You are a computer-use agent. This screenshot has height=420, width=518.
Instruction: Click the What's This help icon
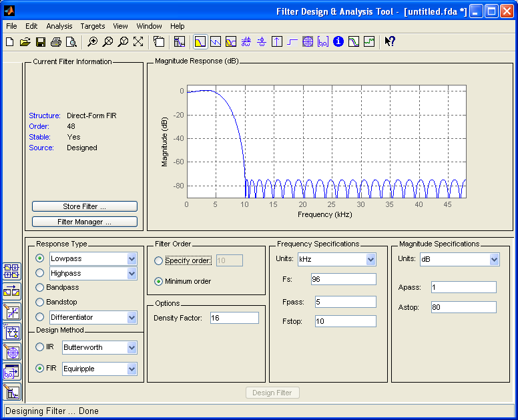(390, 41)
